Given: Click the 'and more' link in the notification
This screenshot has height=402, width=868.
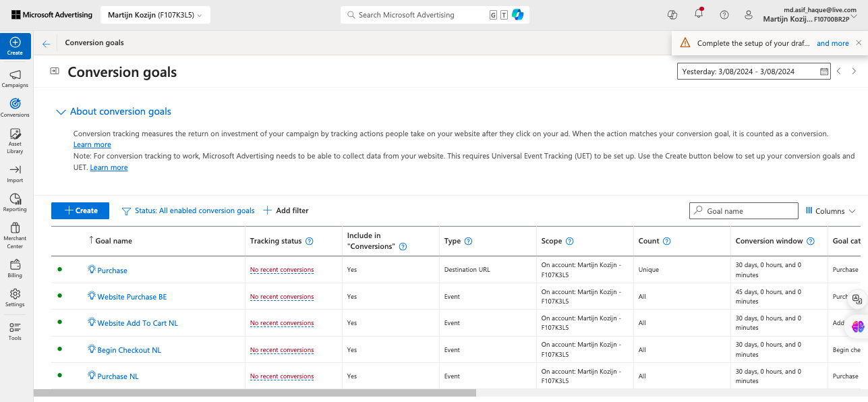Looking at the screenshot, I should 833,43.
